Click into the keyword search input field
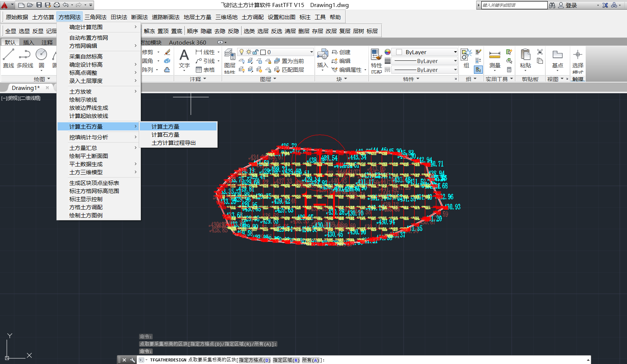Viewport: 627px width, 364px height. [x=514, y=5]
